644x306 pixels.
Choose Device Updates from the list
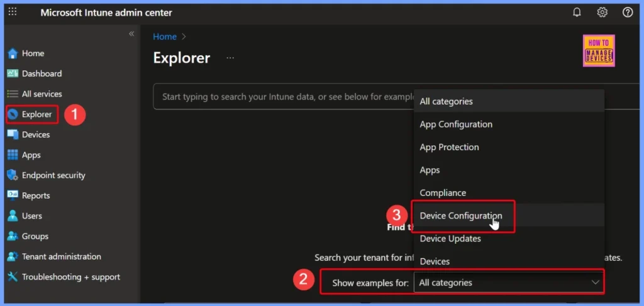click(509, 238)
